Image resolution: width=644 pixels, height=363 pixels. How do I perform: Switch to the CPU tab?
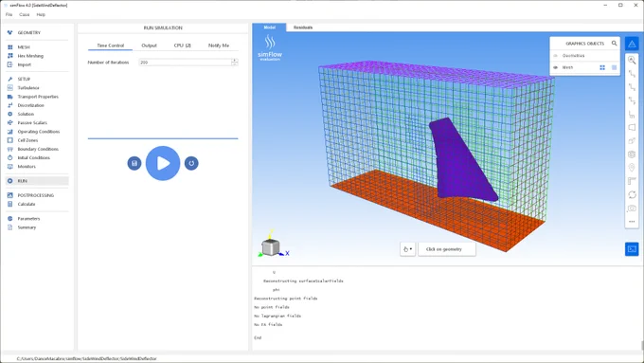[183, 45]
